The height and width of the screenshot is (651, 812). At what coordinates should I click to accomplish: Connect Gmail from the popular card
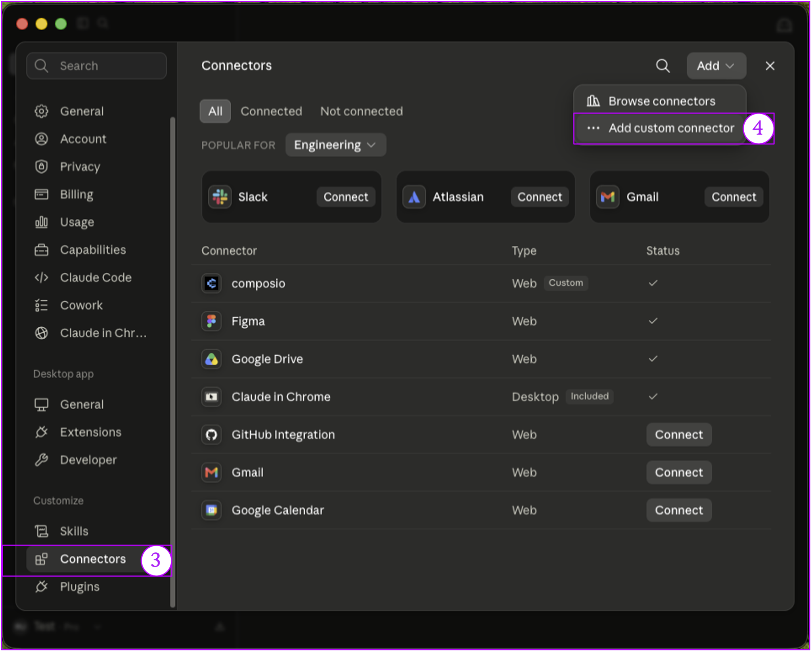coord(733,197)
